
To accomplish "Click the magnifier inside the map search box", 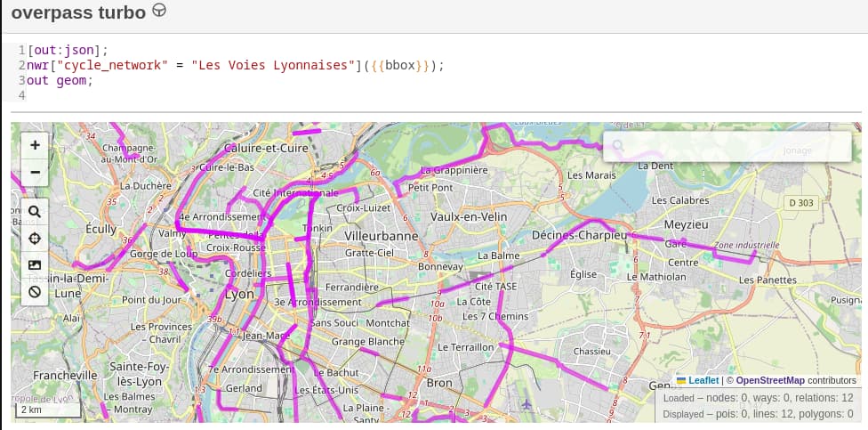I will (618, 146).
